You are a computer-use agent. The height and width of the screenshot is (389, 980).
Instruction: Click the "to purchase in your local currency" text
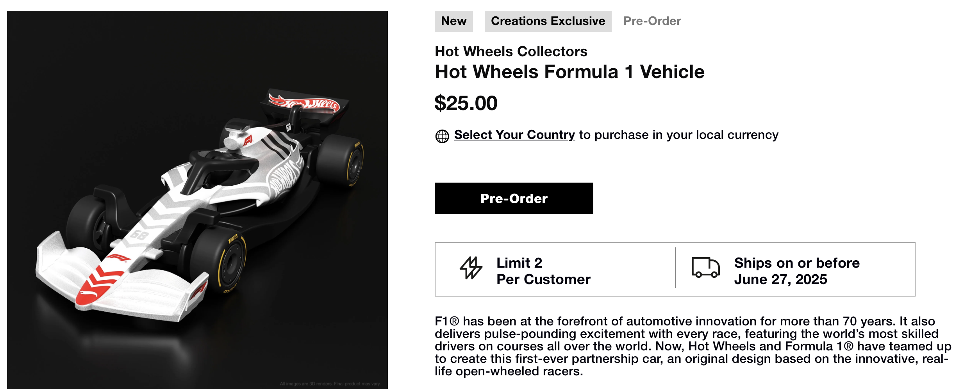678,135
